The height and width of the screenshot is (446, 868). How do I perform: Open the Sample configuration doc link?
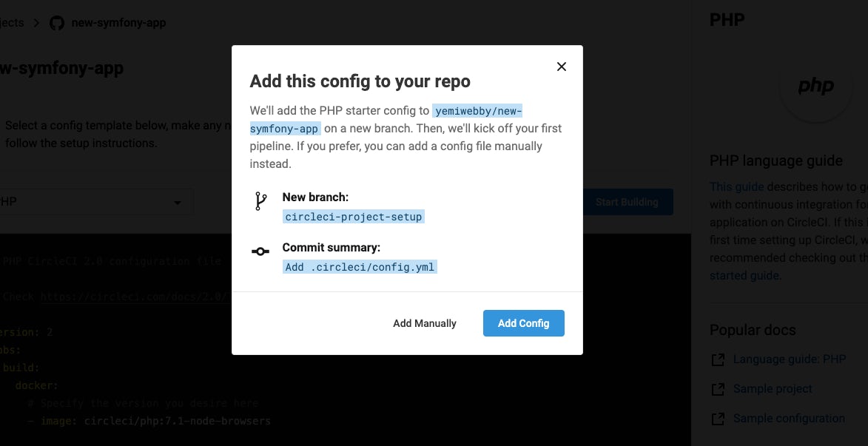click(x=789, y=419)
